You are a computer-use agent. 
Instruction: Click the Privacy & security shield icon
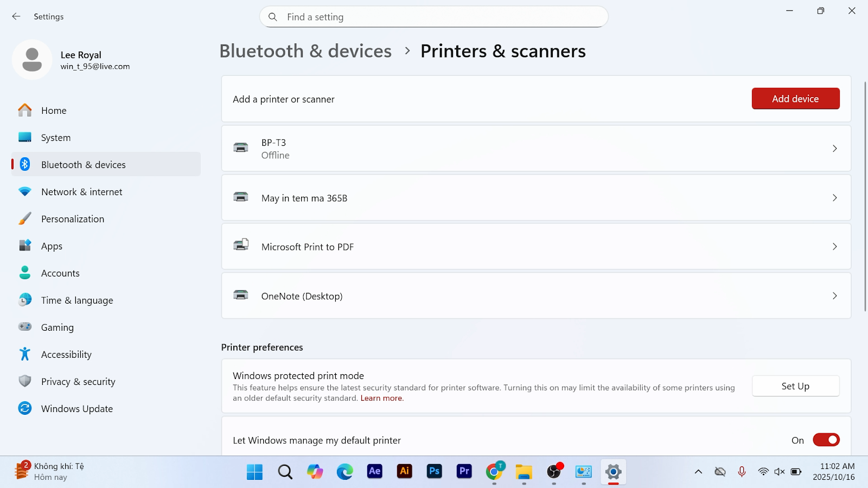pos(25,381)
